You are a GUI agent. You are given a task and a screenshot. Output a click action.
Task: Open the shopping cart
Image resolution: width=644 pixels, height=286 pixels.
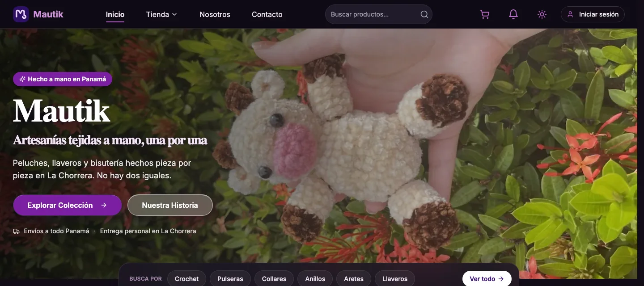point(485,14)
